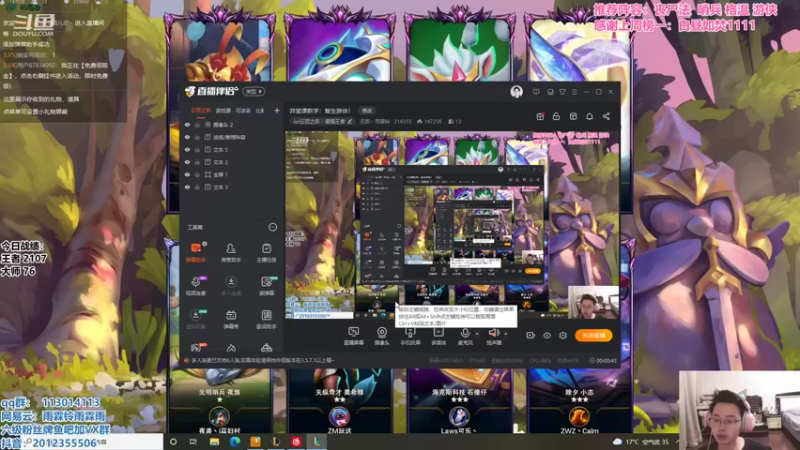Screen dimensions: 800x450
Task: Open File Explorer from the taskbar
Action: pyautogui.click(x=214, y=442)
